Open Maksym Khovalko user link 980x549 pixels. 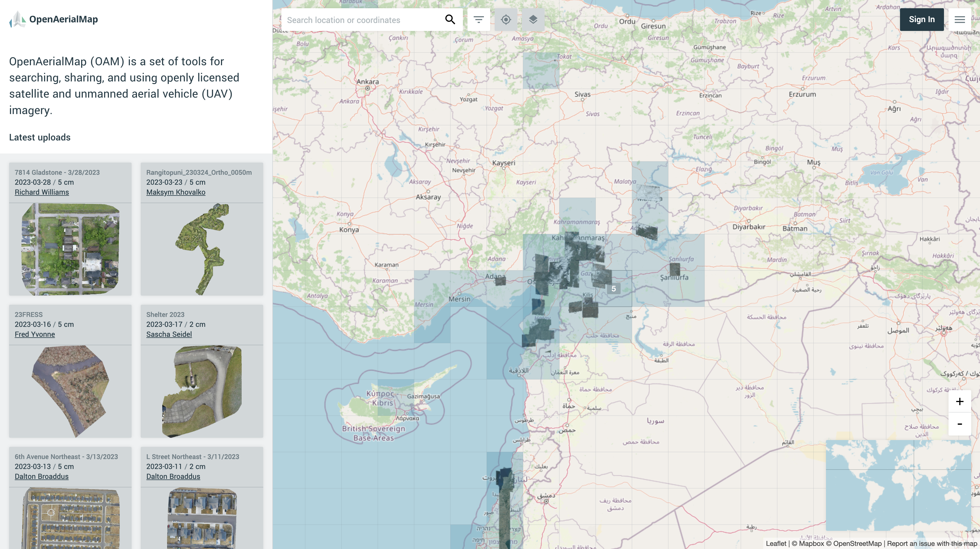tap(176, 192)
